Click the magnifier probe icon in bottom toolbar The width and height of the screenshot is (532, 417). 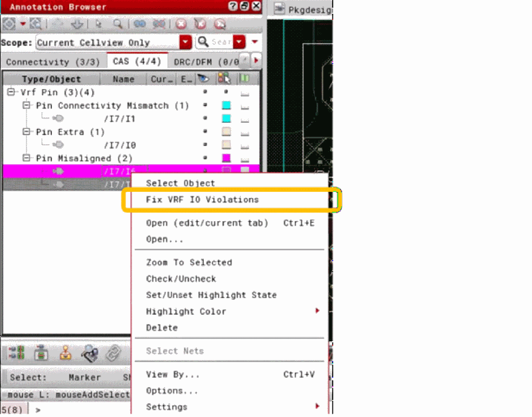89,353
